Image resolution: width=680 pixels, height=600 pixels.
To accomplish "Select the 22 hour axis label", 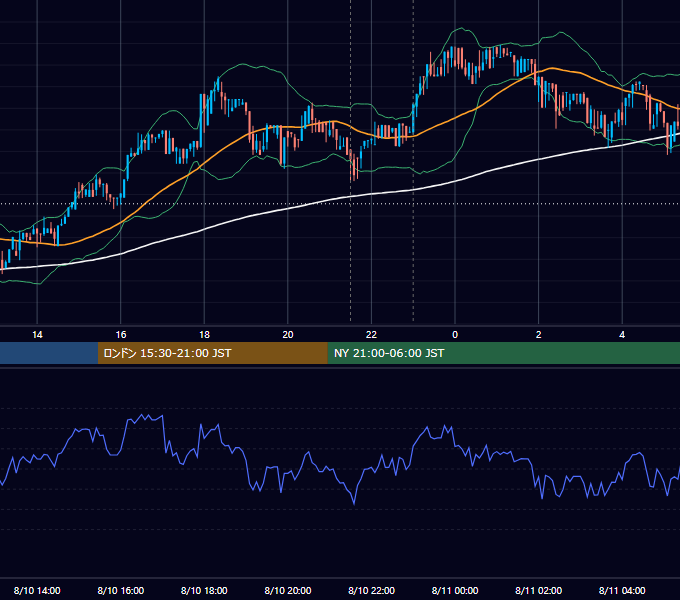I will [371, 335].
